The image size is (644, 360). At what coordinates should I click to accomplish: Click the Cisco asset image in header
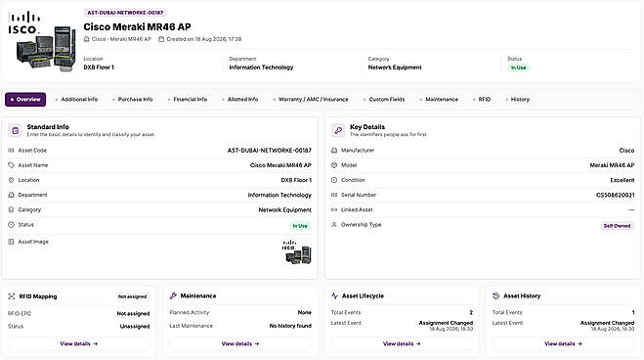(x=42, y=41)
